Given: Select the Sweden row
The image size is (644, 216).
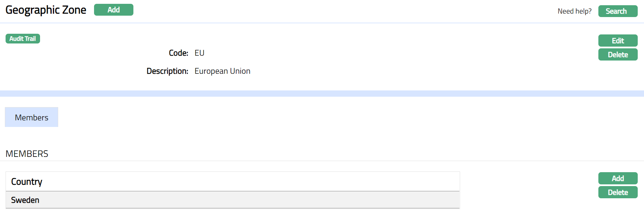Looking at the screenshot, I should pos(232,200).
